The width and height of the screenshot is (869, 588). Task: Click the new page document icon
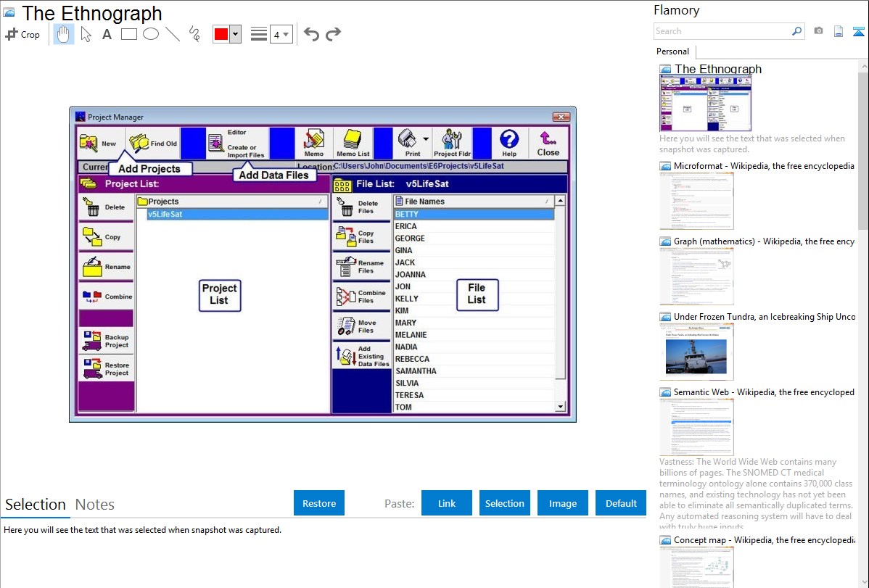pos(839,31)
